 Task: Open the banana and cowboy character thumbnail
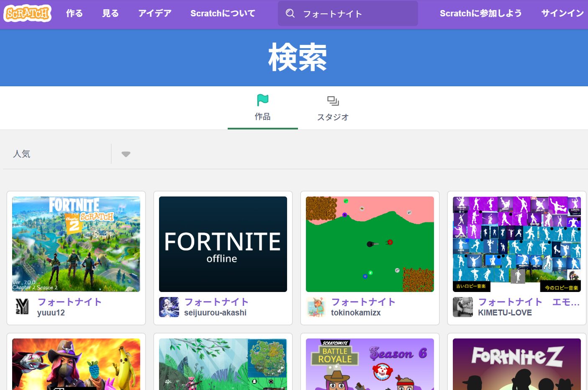76,364
